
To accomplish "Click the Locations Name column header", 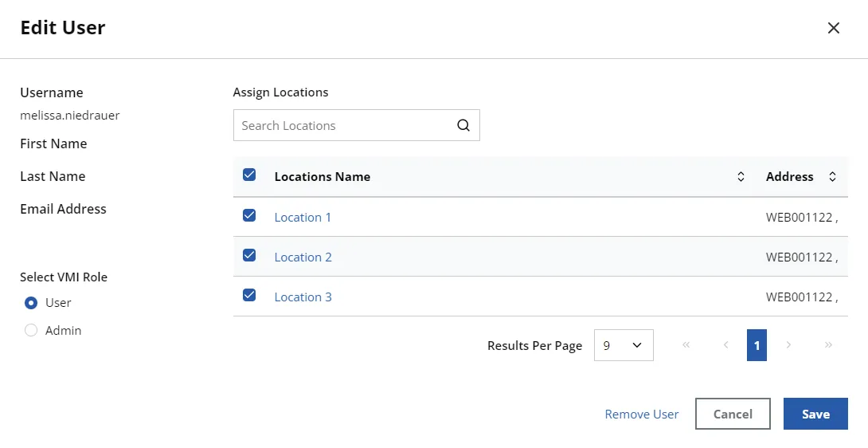I will click(323, 177).
